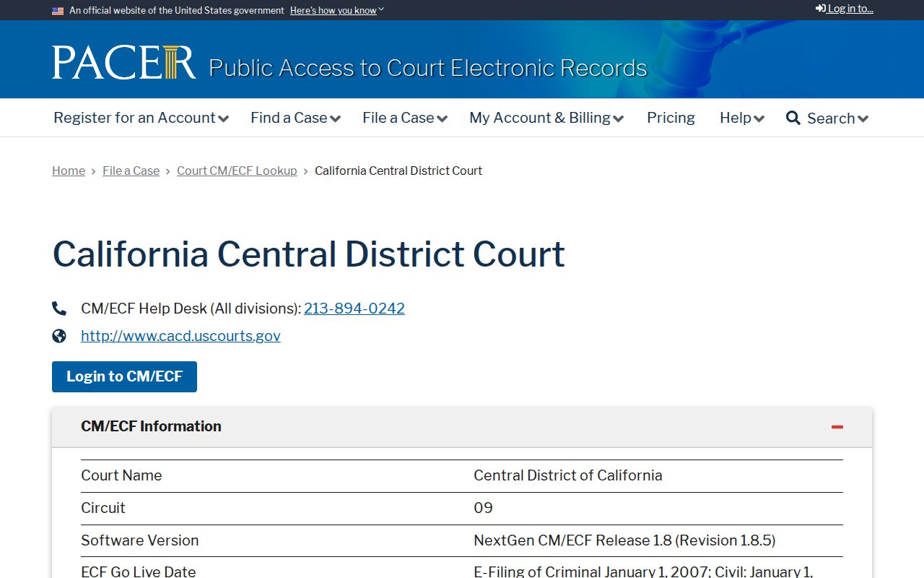This screenshot has width=924, height=578.
Task: Click the US flag icon in banner
Action: pyautogui.click(x=58, y=11)
